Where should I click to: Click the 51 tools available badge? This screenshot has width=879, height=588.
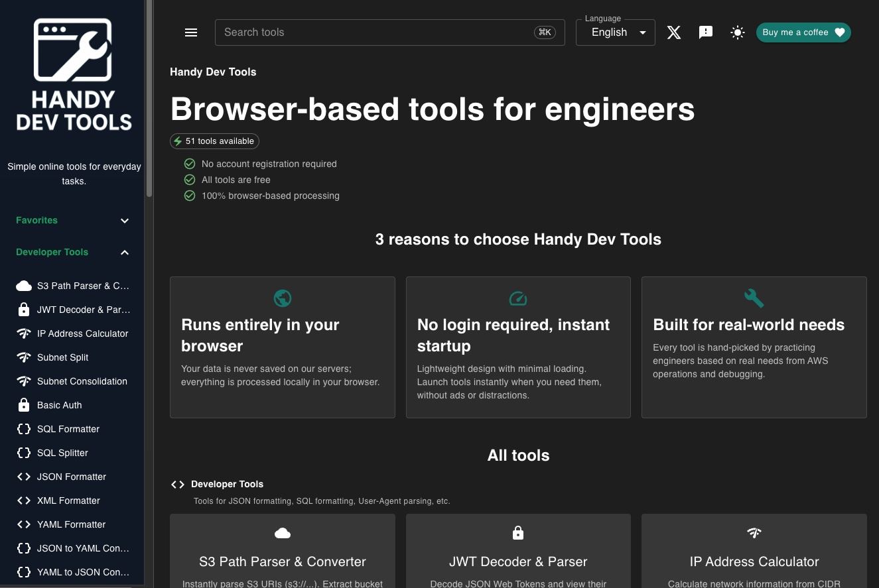click(214, 141)
